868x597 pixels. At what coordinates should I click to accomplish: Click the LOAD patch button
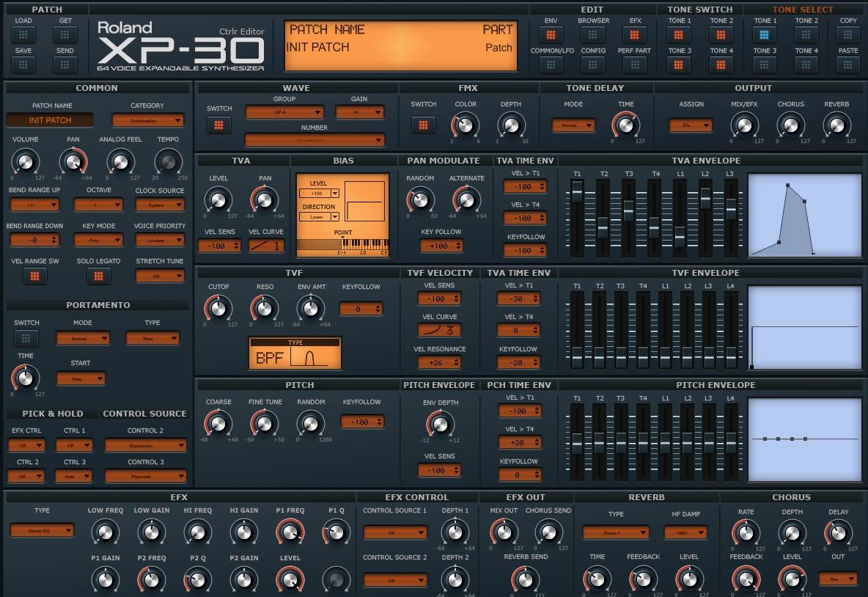pyautogui.click(x=23, y=35)
